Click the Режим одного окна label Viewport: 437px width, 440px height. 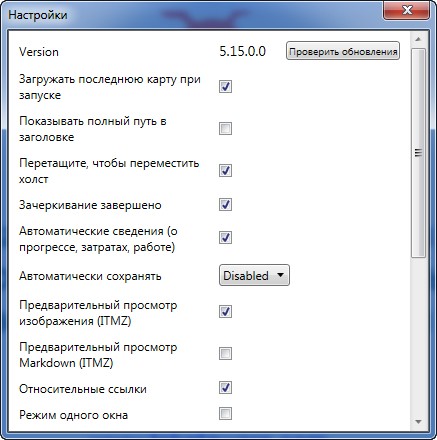click(x=73, y=415)
